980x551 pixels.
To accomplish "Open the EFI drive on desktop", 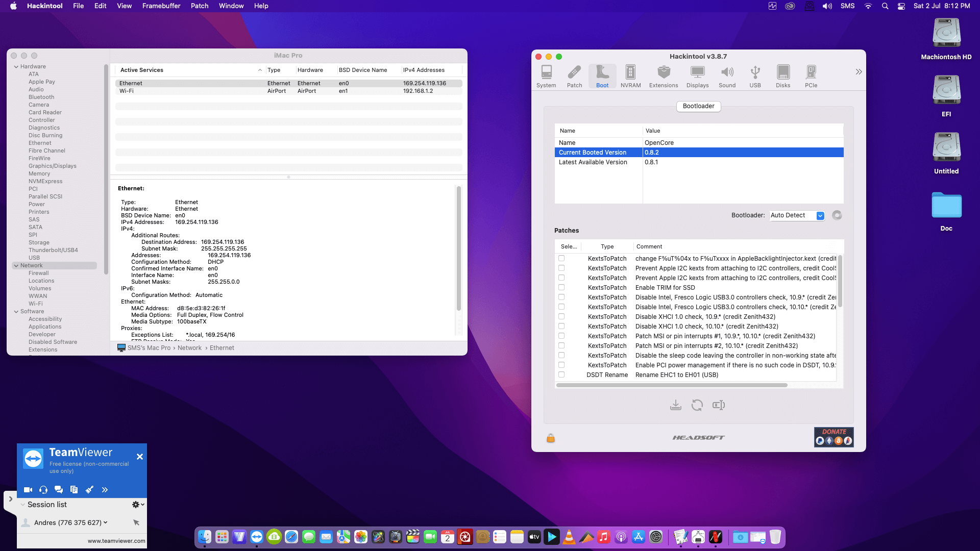I will pyautogui.click(x=946, y=96).
